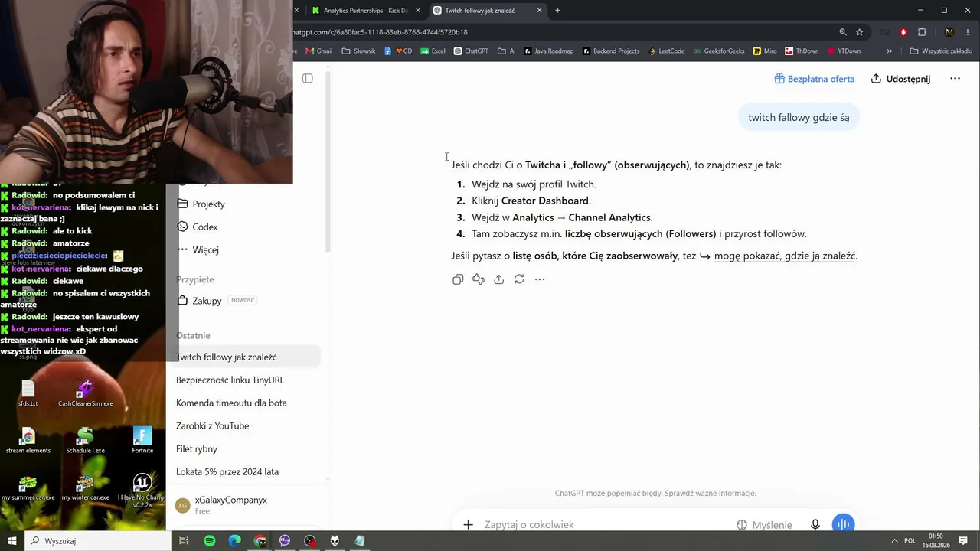980x551 pixels.
Task: Open the xGalaxyCompanyx account menu
Action: coord(247,505)
